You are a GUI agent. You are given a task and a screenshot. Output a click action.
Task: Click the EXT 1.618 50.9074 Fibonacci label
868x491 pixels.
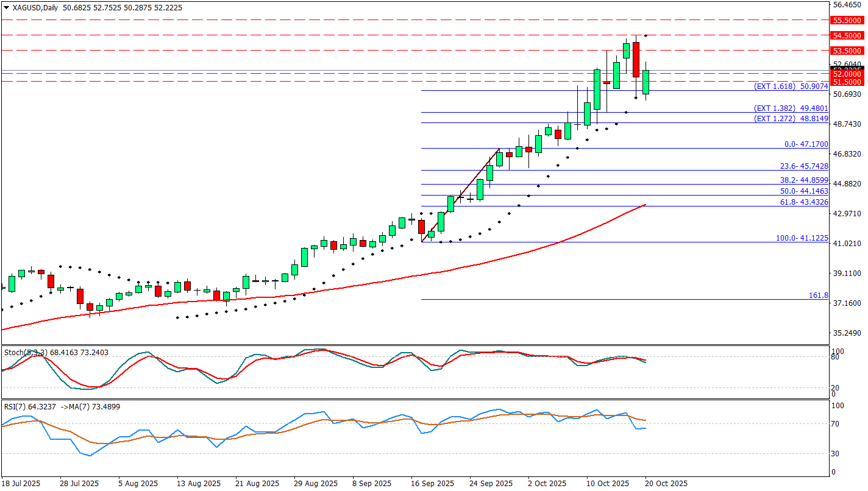click(791, 87)
